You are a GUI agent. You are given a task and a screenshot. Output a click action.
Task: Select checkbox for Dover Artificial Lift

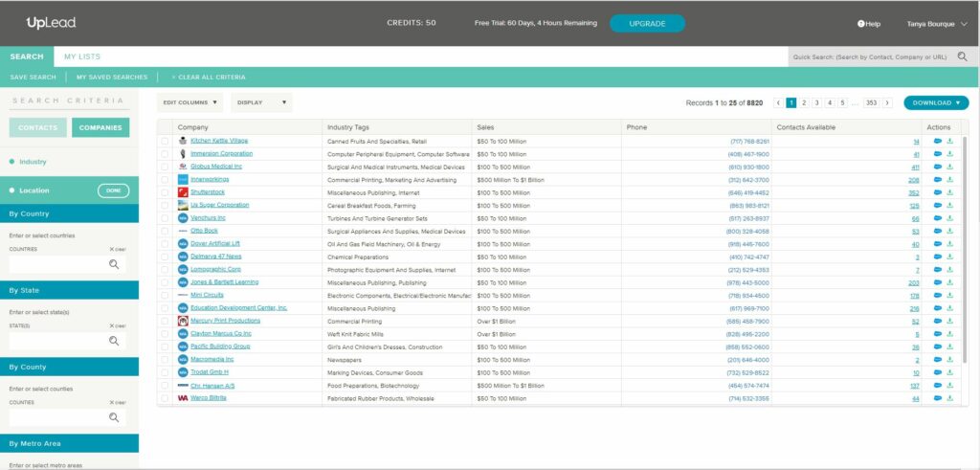tap(165, 244)
